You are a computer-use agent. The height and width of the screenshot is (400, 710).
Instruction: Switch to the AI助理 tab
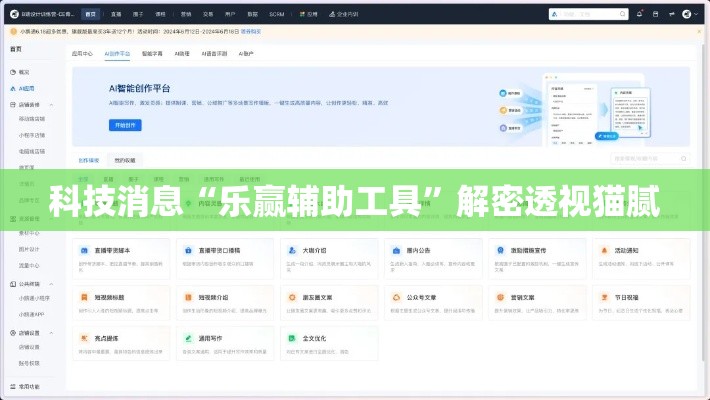pyautogui.click(x=182, y=53)
